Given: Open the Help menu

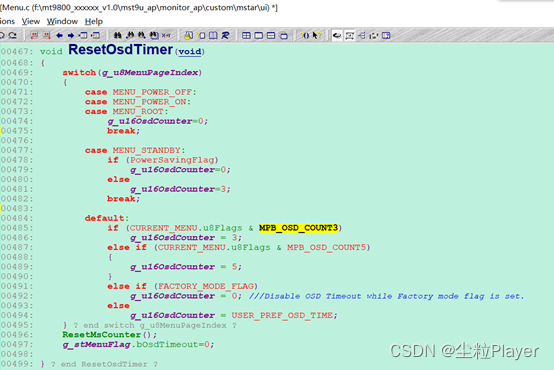Looking at the screenshot, I should [x=94, y=22].
